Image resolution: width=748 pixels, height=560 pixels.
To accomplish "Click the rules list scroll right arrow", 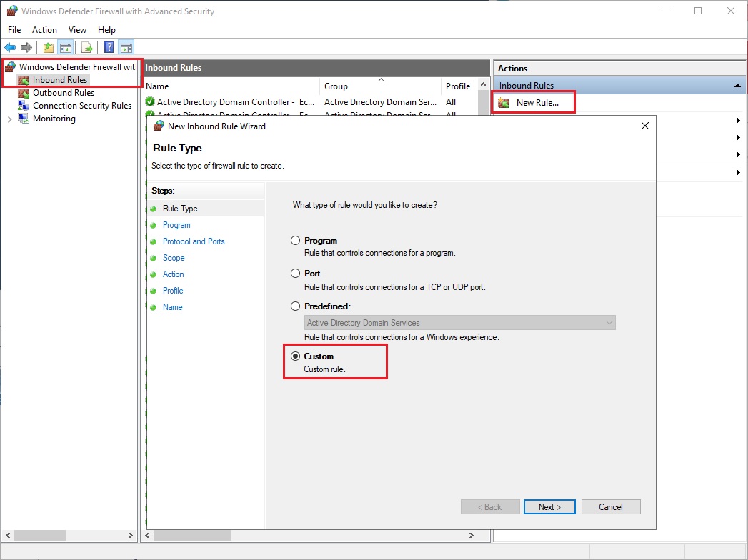I will click(x=472, y=535).
